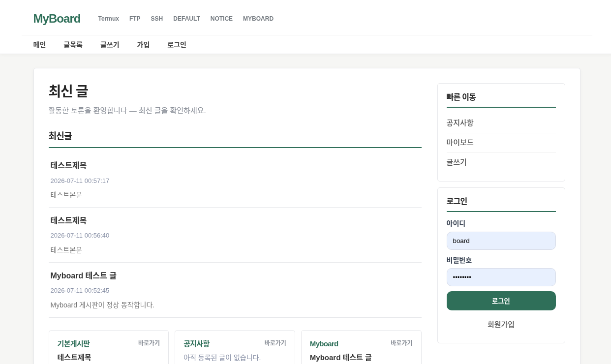
Task: Click the 아직 등록된 글이 없습니다. text
Action: click(222, 358)
